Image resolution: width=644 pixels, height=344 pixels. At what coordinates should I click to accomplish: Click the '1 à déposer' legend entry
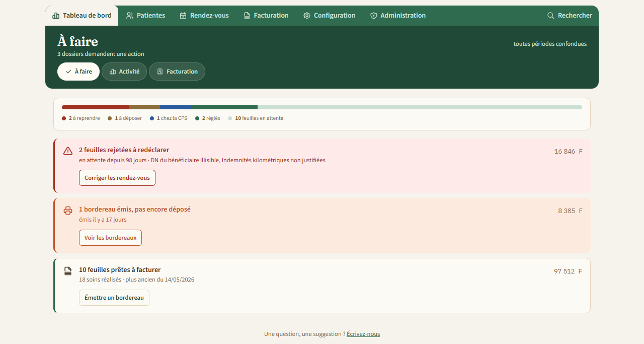[125, 118]
